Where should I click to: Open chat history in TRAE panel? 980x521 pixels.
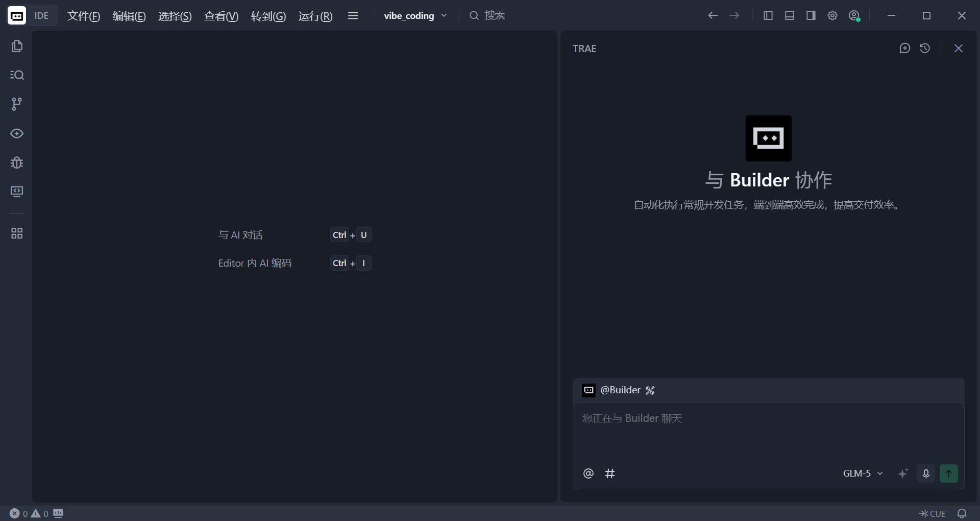(x=925, y=48)
